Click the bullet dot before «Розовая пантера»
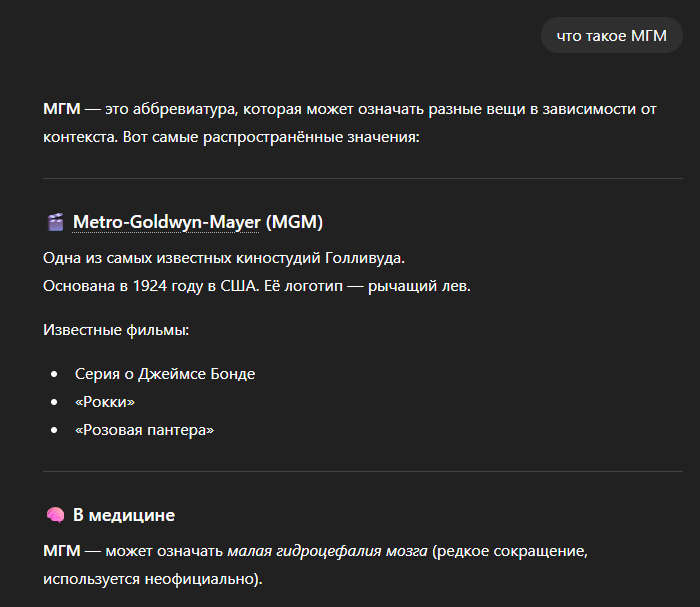The width and height of the screenshot is (700, 607). 54,430
